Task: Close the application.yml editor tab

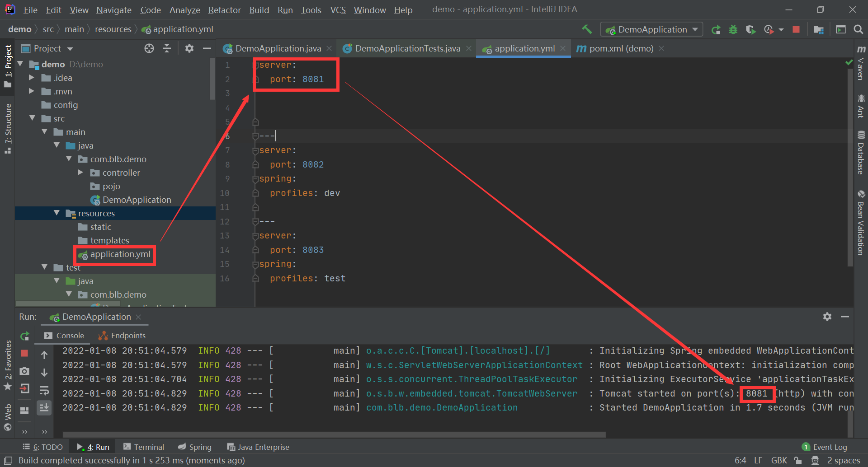Action: tap(563, 48)
